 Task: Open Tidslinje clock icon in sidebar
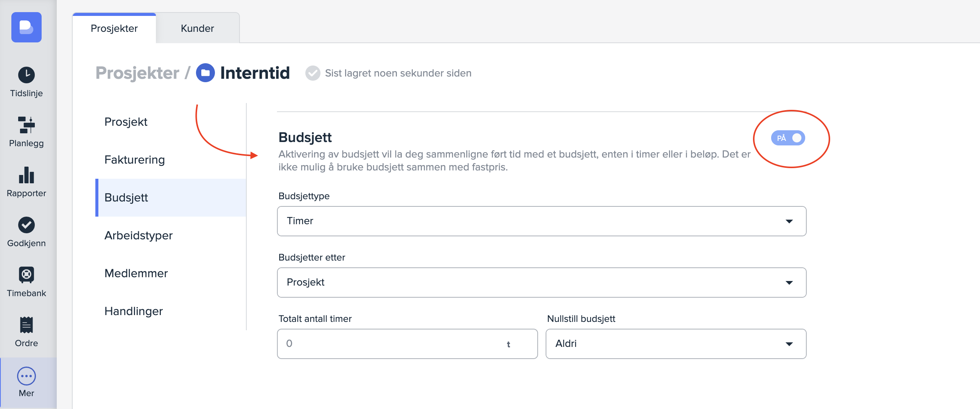(26, 75)
